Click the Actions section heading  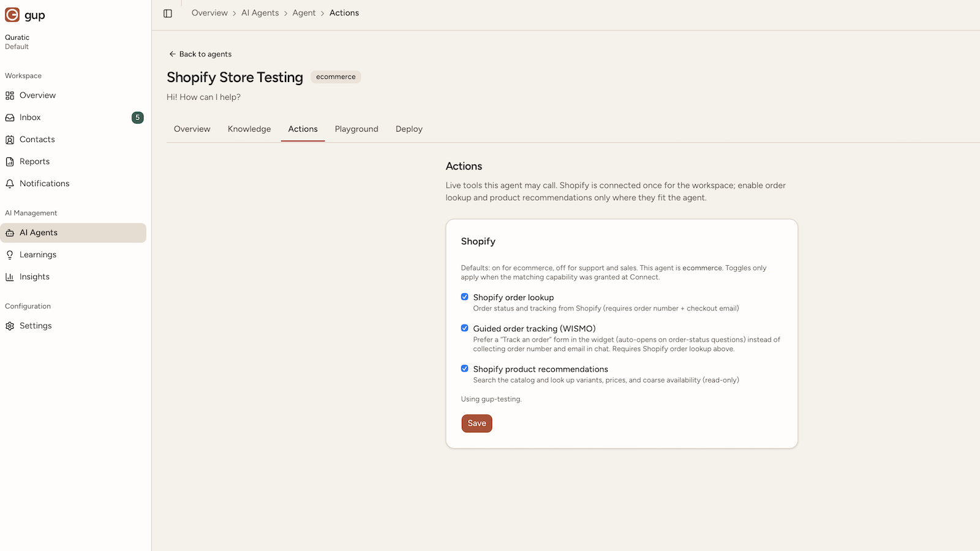click(x=464, y=166)
